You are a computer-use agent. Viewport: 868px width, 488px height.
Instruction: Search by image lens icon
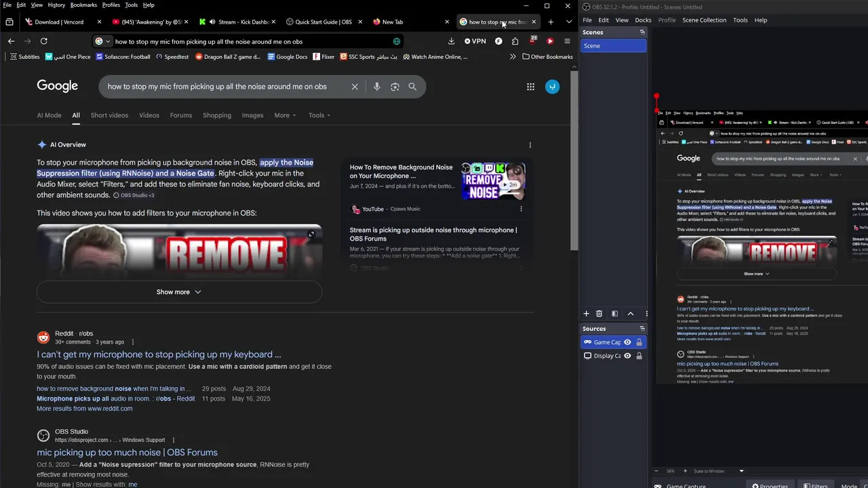[x=395, y=87]
